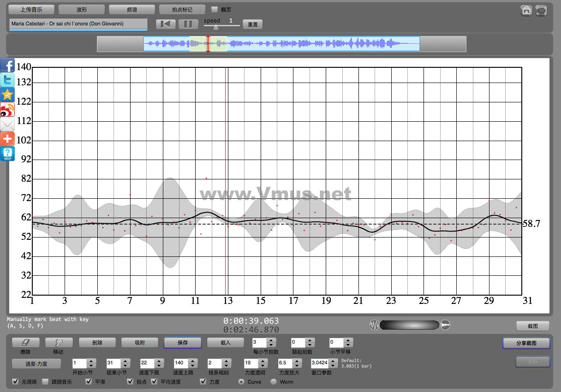Pause playback with the pause button
Viewport: 561px width, 392px height.
tap(188, 24)
